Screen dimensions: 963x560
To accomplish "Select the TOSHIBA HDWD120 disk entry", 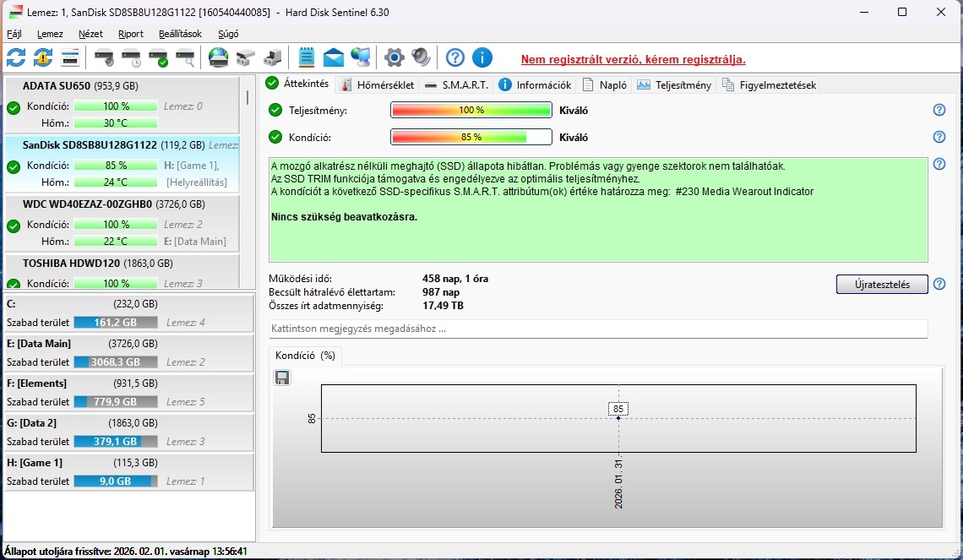I will click(122, 271).
